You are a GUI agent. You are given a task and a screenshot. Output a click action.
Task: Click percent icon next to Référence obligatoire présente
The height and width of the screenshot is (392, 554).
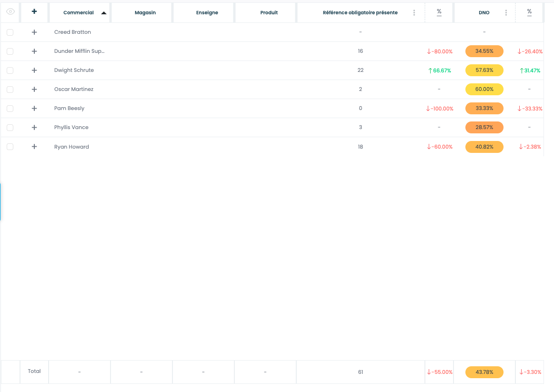439,12
